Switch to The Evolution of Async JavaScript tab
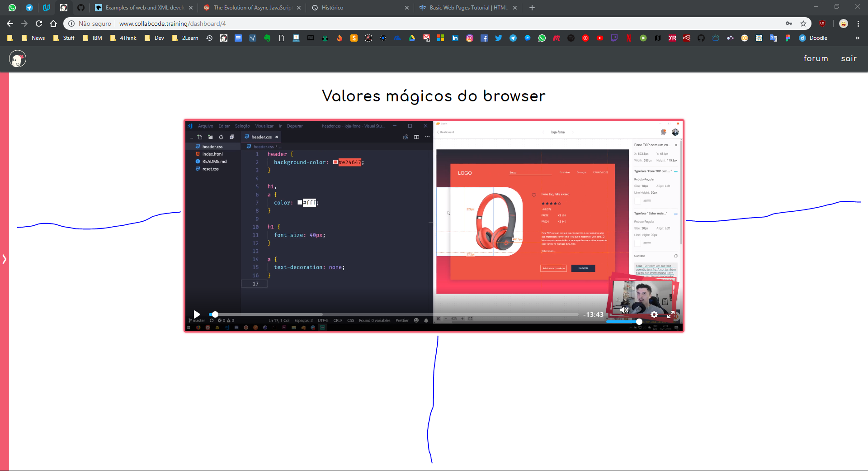This screenshot has height=471, width=868. (252, 8)
